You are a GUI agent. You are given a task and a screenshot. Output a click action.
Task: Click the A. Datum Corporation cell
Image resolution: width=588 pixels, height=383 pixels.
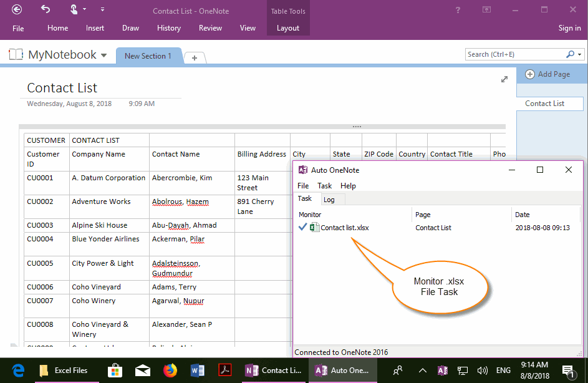click(x=109, y=183)
